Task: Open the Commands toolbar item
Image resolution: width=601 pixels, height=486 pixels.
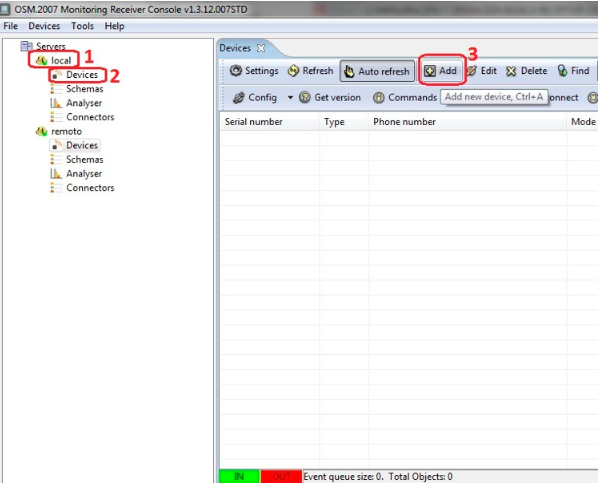Action: 405,98
